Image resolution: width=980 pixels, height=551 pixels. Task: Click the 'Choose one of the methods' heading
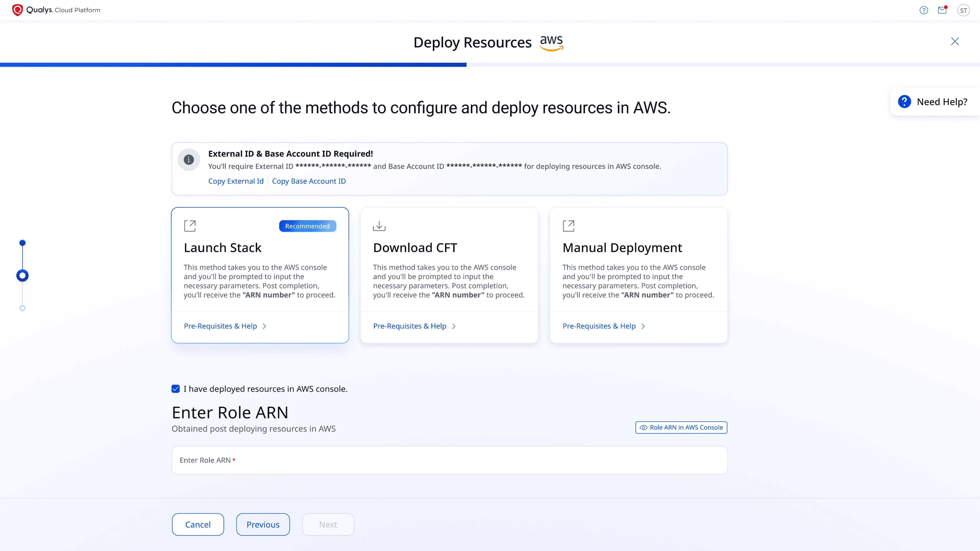(x=421, y=108)
